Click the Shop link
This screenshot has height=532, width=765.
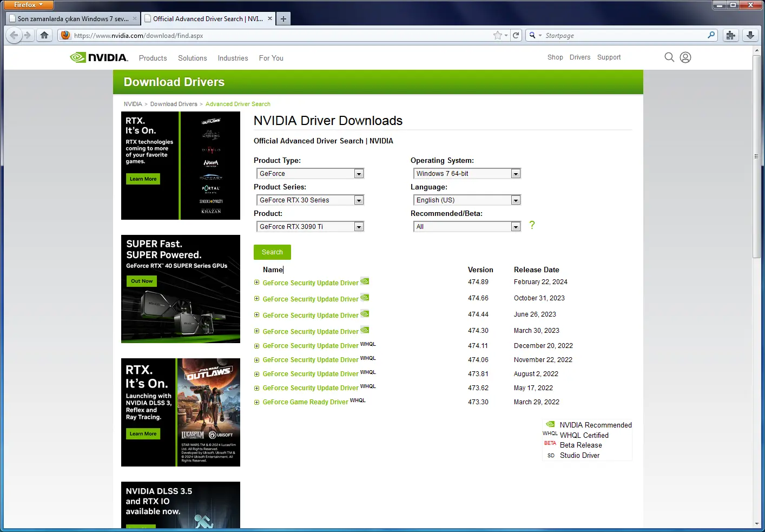pyautogui.click(x=555, y=57)
